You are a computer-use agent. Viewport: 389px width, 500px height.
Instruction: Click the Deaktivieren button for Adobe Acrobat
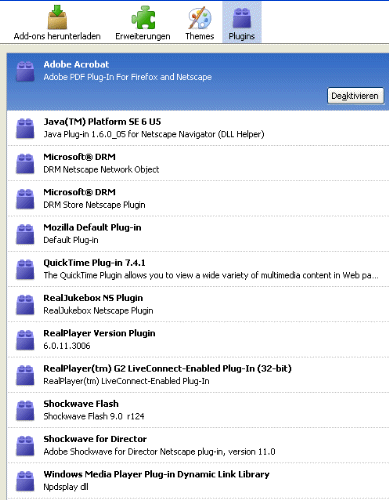pyautogui.click(x=355, y=96)
